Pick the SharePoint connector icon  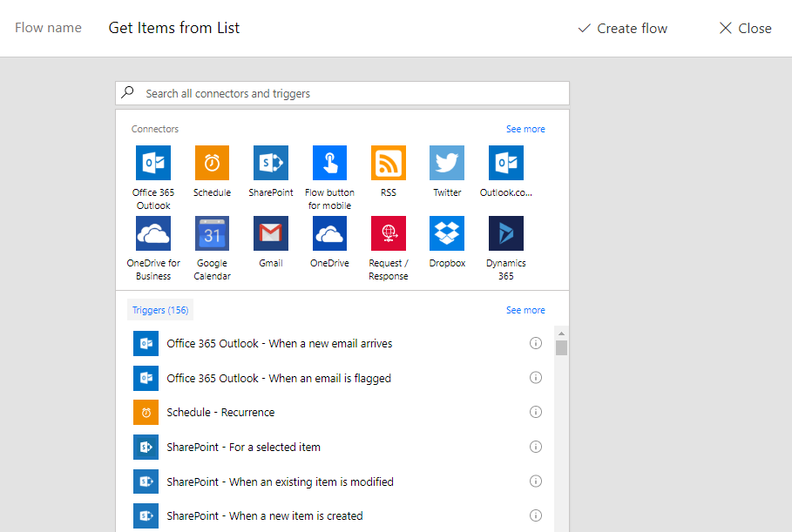(270, 163)
